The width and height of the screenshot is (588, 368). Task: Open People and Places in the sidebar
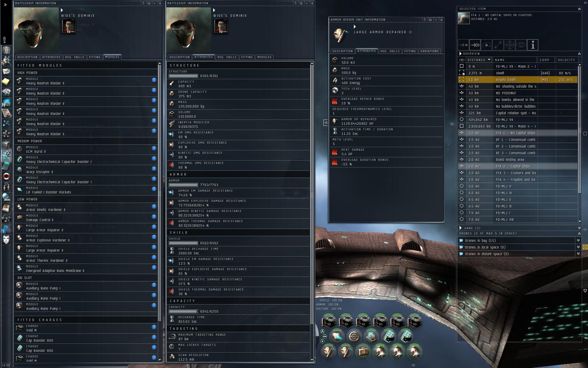(6, 61)
